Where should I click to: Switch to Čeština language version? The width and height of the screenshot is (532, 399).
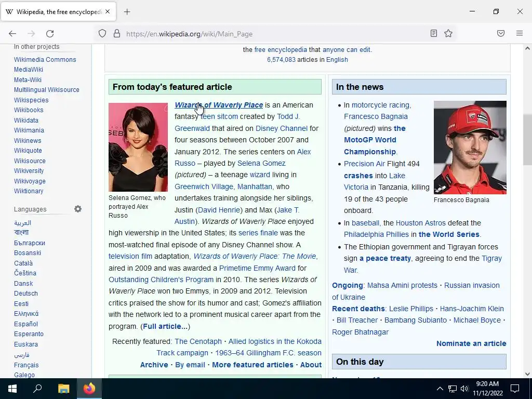(x=25, y=273)
